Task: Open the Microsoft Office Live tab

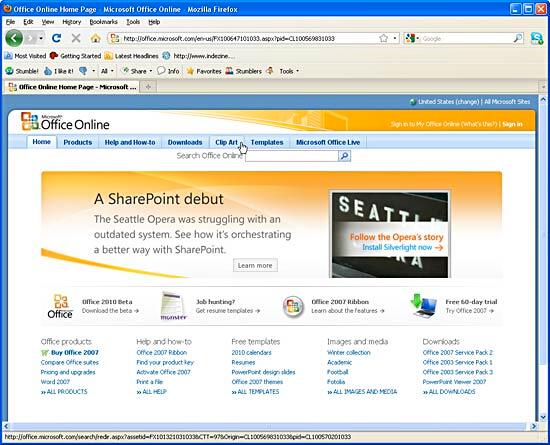Action: pyautogui.click(x=328, y=142)
